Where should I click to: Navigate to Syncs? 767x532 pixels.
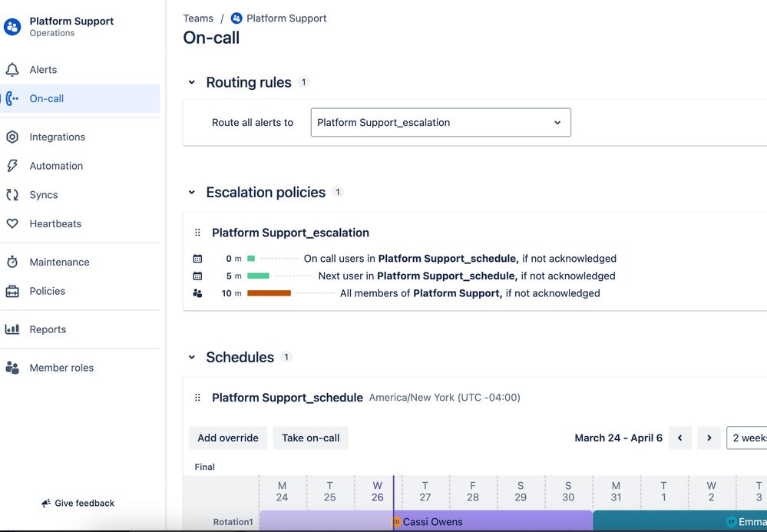pos(80,195)
